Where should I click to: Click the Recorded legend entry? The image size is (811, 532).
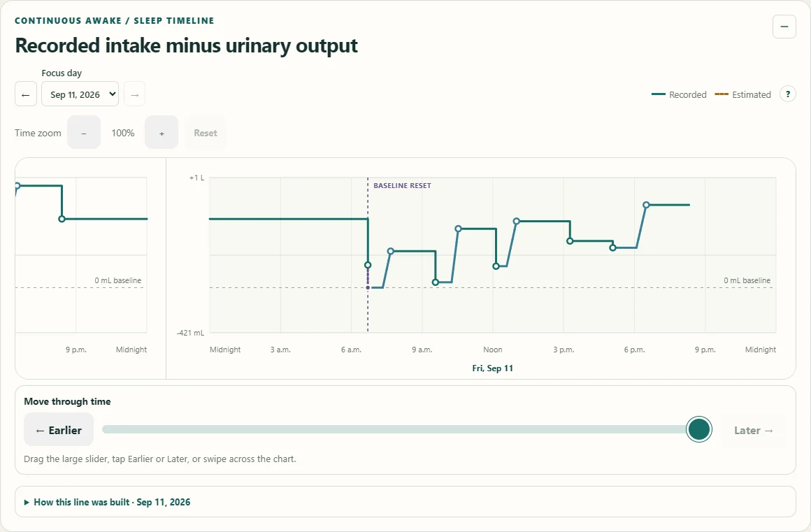point(679,94)
